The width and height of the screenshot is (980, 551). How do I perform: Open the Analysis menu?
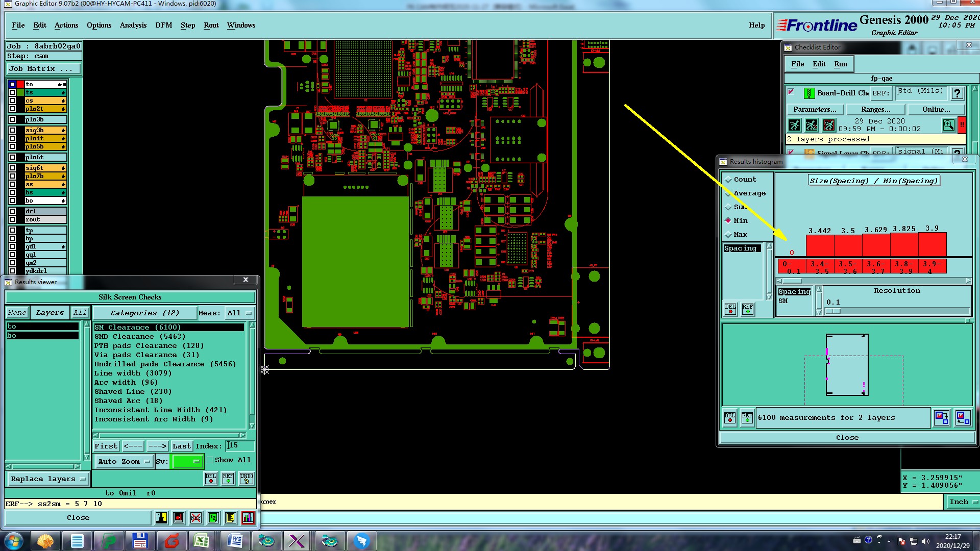133,25
